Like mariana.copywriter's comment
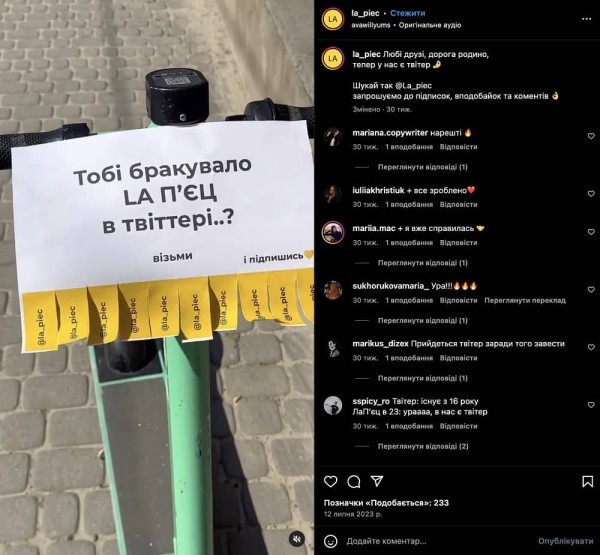 (591, 136)
